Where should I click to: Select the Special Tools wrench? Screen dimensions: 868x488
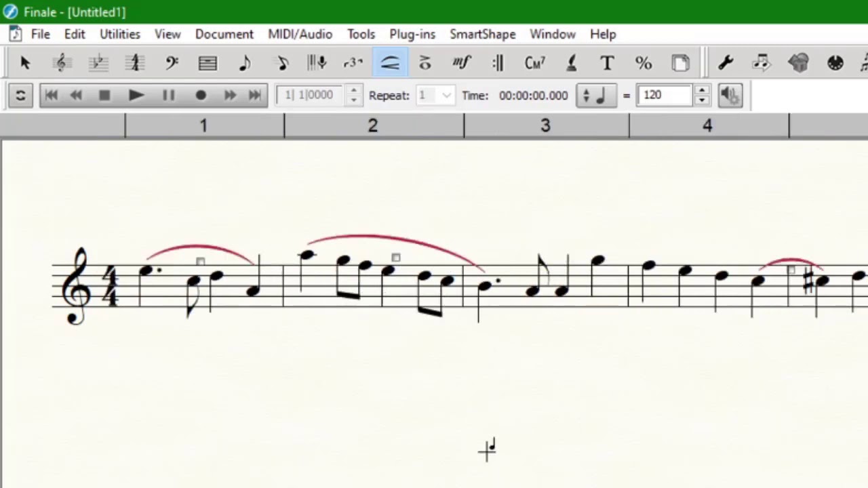pos(726,63)
